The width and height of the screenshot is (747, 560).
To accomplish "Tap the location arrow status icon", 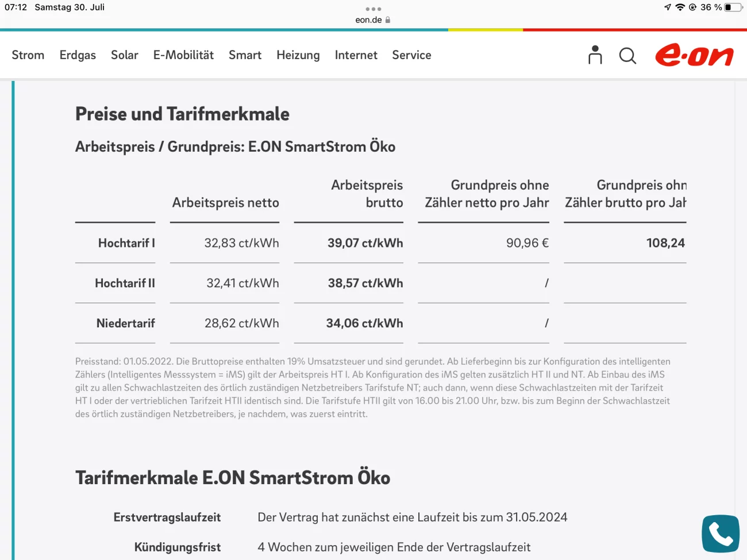I will tap(667, 7).
